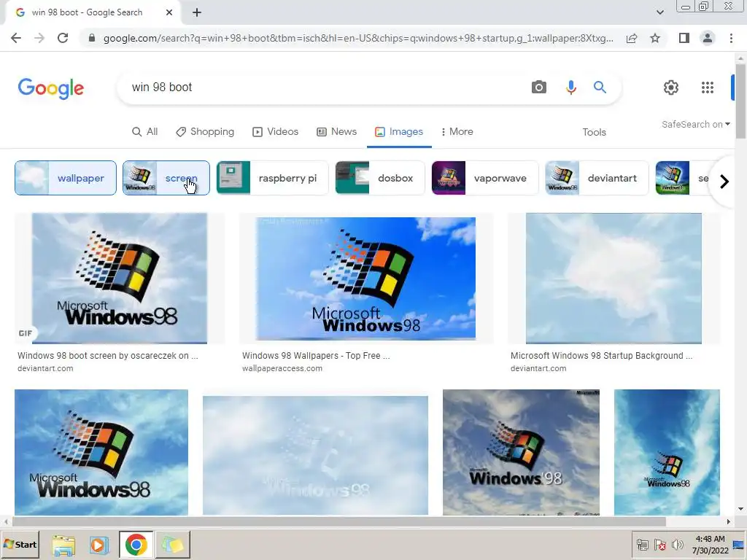Launch Windows Media Player from taskbar
747x560 pixels.
[99, 545]
